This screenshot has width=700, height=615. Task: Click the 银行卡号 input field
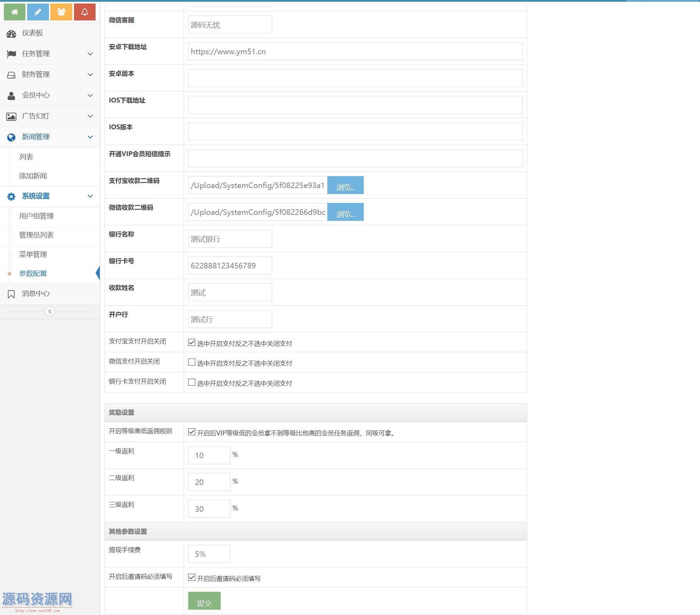(230, 266)
